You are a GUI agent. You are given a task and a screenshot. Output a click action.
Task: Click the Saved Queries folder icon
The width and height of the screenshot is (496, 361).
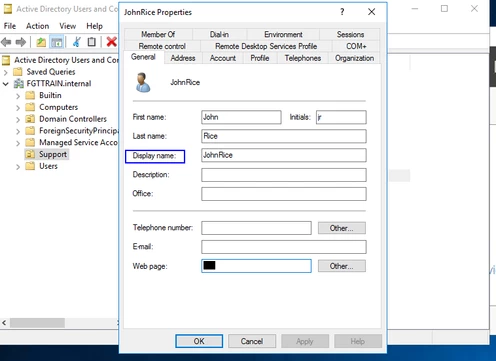(x=18, y=72)
